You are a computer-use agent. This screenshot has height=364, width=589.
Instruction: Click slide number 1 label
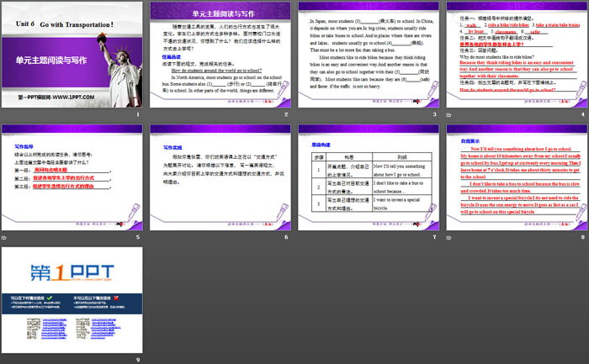(x=138, y=114)
